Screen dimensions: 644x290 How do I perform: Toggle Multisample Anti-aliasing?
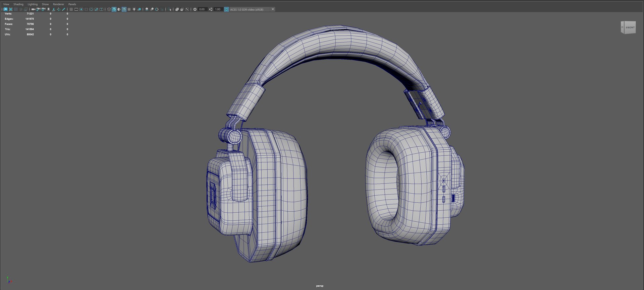point(157,9)
